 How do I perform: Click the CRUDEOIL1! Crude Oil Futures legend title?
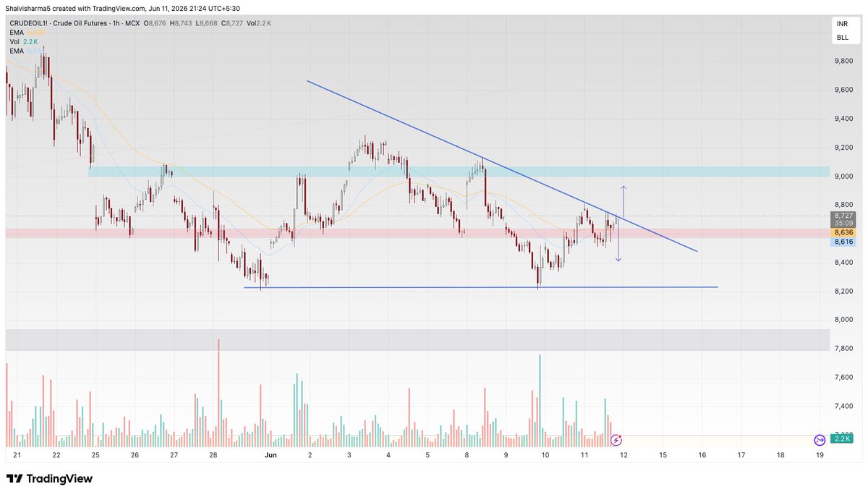75,24
